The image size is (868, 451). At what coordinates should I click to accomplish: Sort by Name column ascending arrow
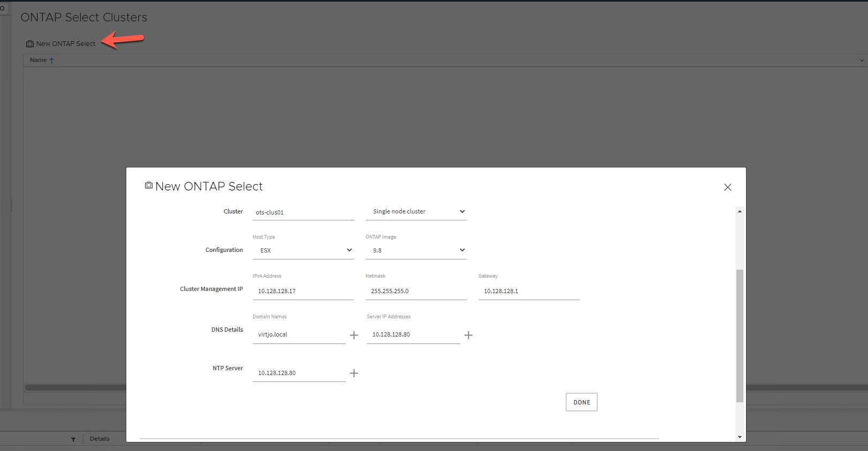point(52,60)
